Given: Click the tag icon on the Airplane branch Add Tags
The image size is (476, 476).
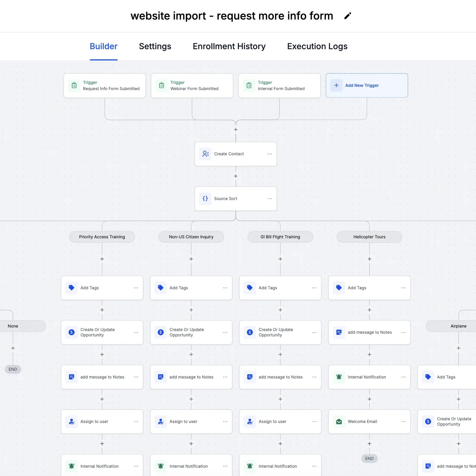Looking at the screenshot, I should (x=428, y=377).
